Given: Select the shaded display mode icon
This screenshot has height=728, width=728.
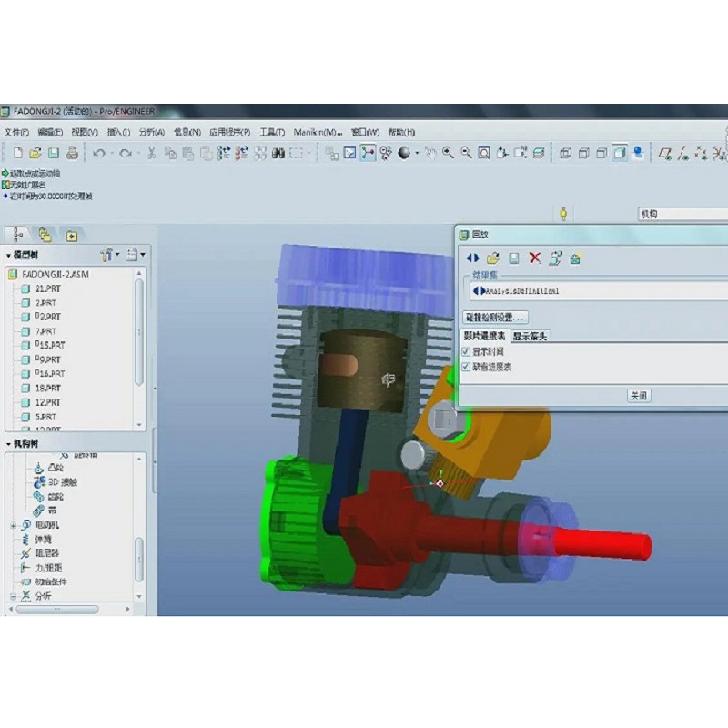Looking at the screenshot, I should click(x=620, y=152).
